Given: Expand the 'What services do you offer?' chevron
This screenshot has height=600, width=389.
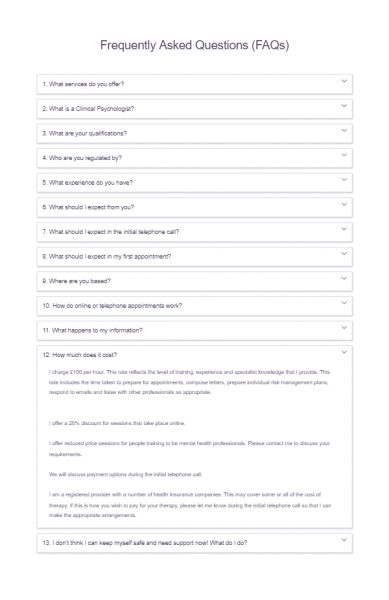Looking at the screenshot, I should (x=344, y=81).
